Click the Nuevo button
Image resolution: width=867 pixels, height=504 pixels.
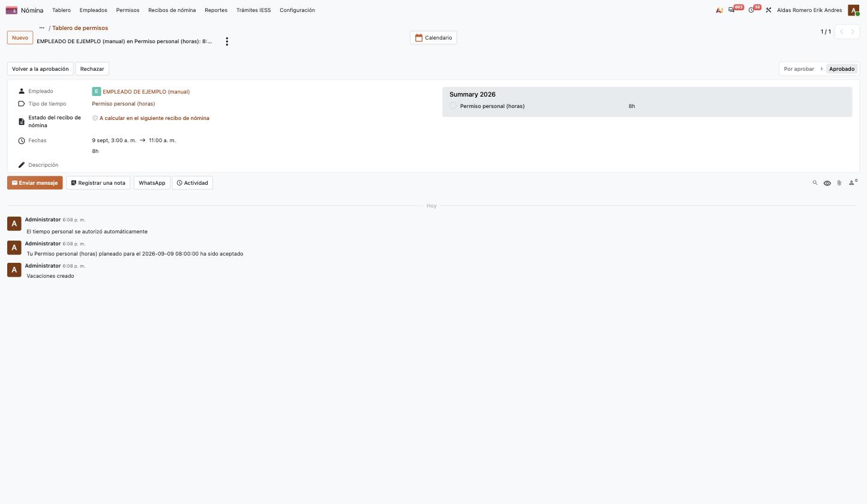[x=20, y=38]
